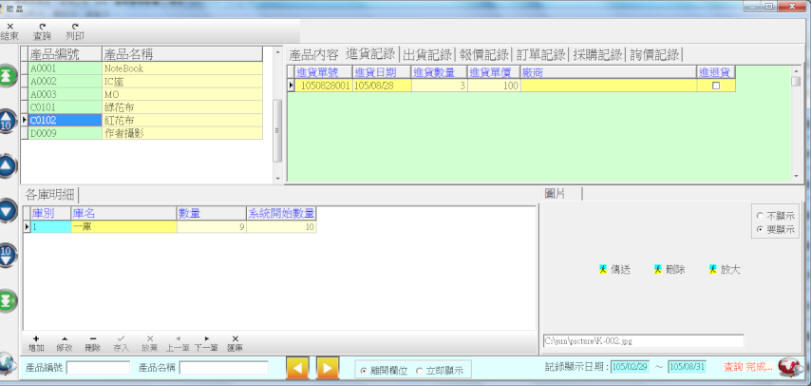Jump to first record with top green arrow
Image resolution: width=811 pixels, height=386 pixels.
(x=8, y=76)
